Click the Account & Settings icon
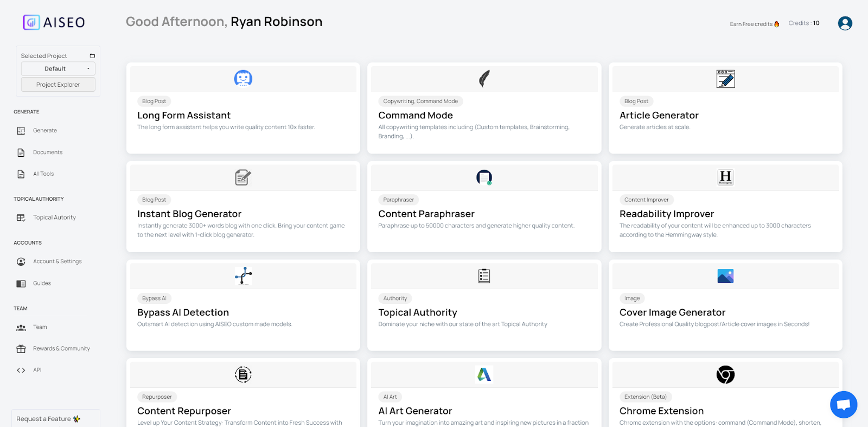The image size is (868, 427). point(21,262)
